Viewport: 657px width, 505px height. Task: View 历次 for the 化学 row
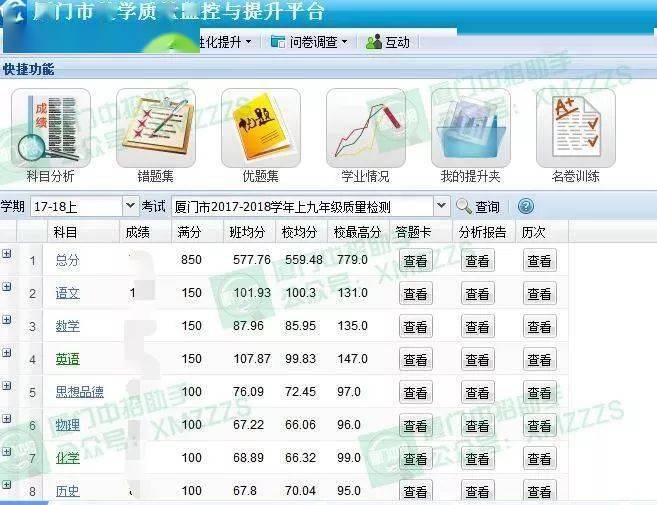(x=539, y=459)
